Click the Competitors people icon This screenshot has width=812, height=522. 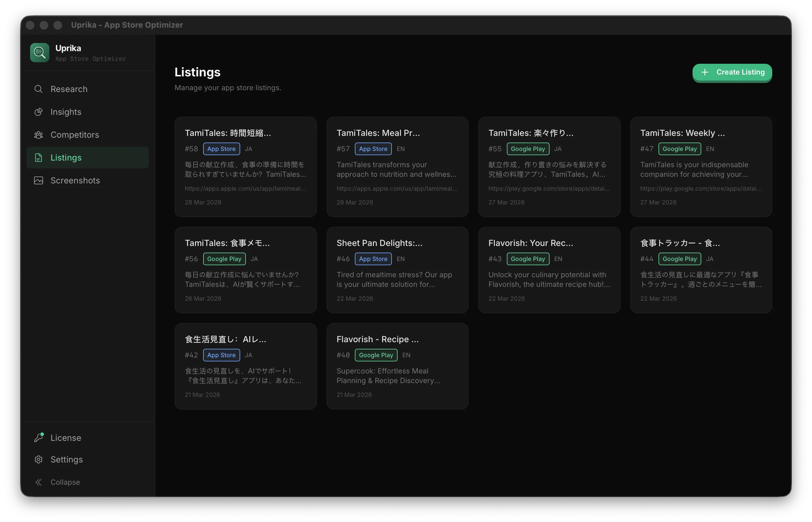coord(38,135)
